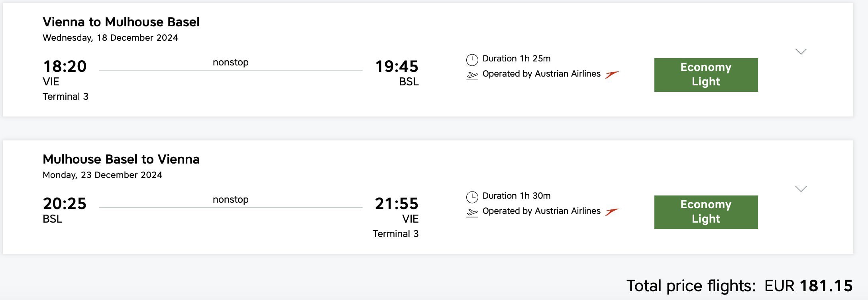Expand the Mulhouse Basel to Vienna flight details
The height and width of the screenshot is (300, 868).
tap(801, 188)
